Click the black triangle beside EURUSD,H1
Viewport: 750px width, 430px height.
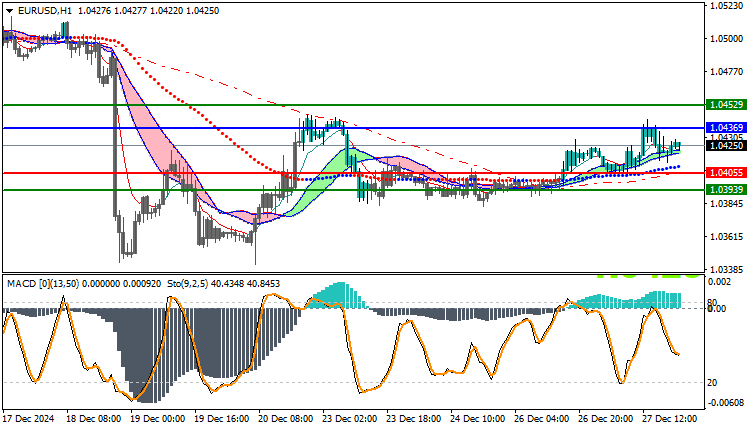(x=10, y=11)
